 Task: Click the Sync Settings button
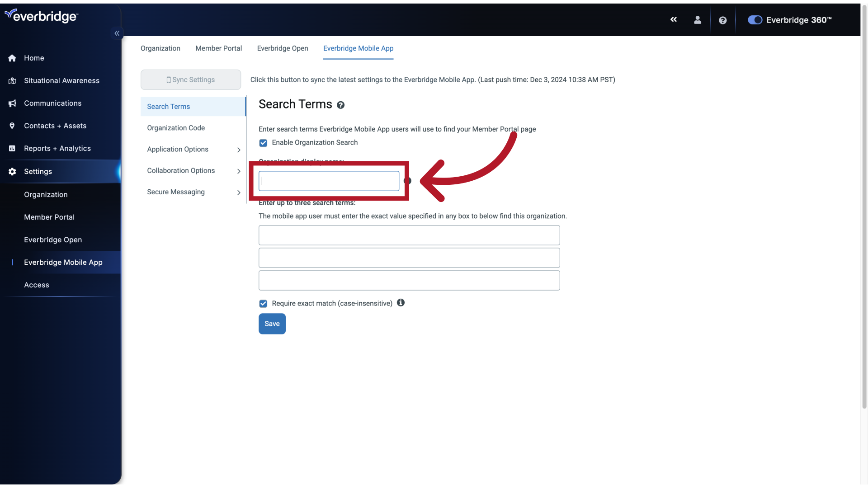pos(191,79)
